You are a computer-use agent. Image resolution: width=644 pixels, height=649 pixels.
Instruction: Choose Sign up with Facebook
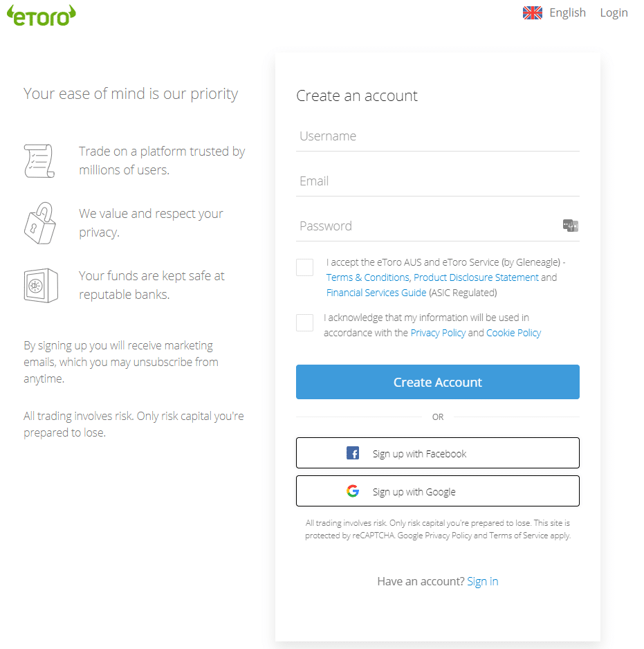tap(437, 453)
